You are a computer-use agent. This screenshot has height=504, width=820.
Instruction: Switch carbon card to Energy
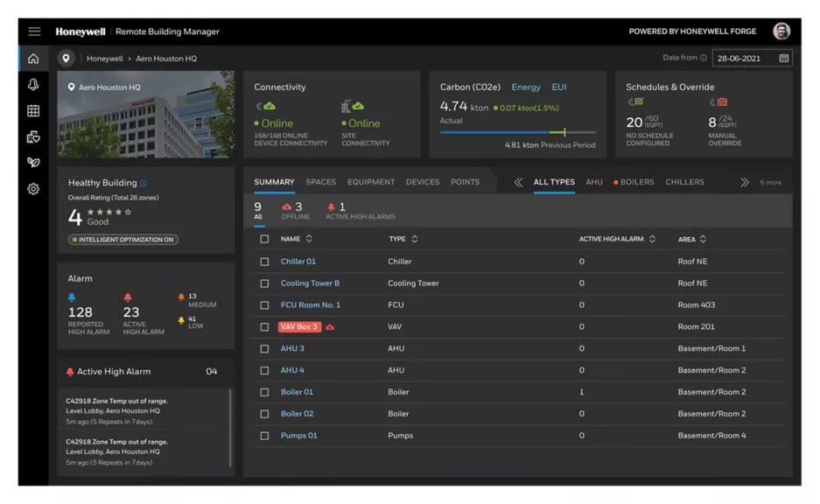526,87
